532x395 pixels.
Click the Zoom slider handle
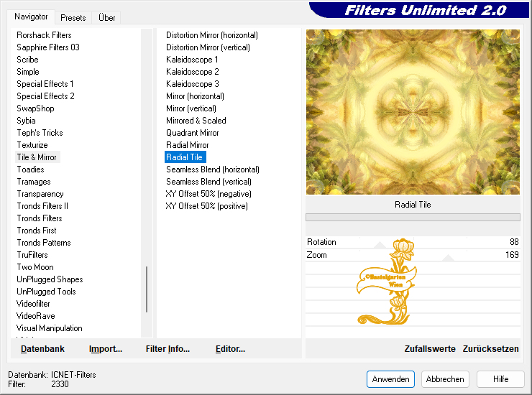(448, 258)
